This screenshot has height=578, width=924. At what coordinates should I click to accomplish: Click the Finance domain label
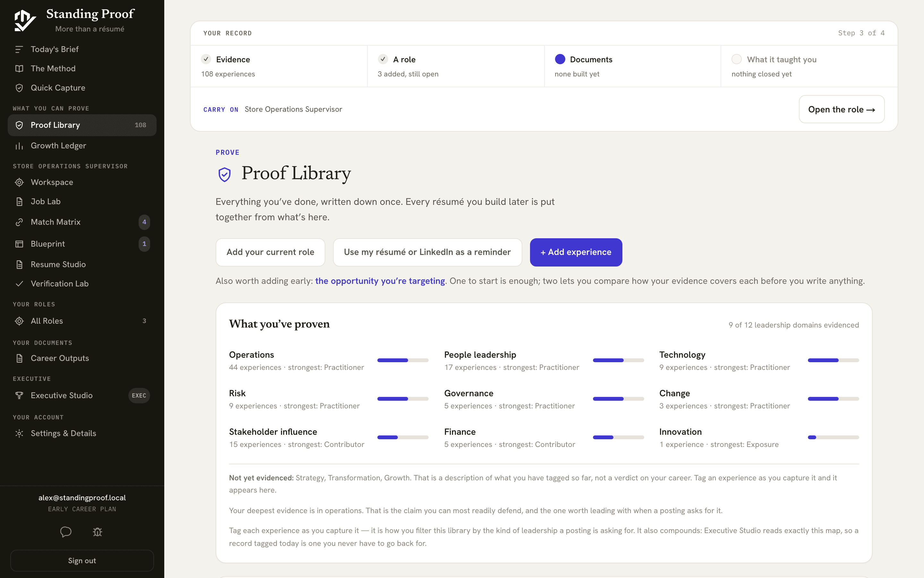tap(460, 432)
